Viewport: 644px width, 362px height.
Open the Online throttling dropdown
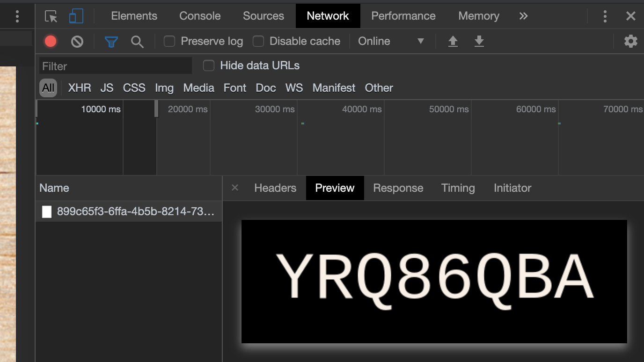tap(390, 42)
